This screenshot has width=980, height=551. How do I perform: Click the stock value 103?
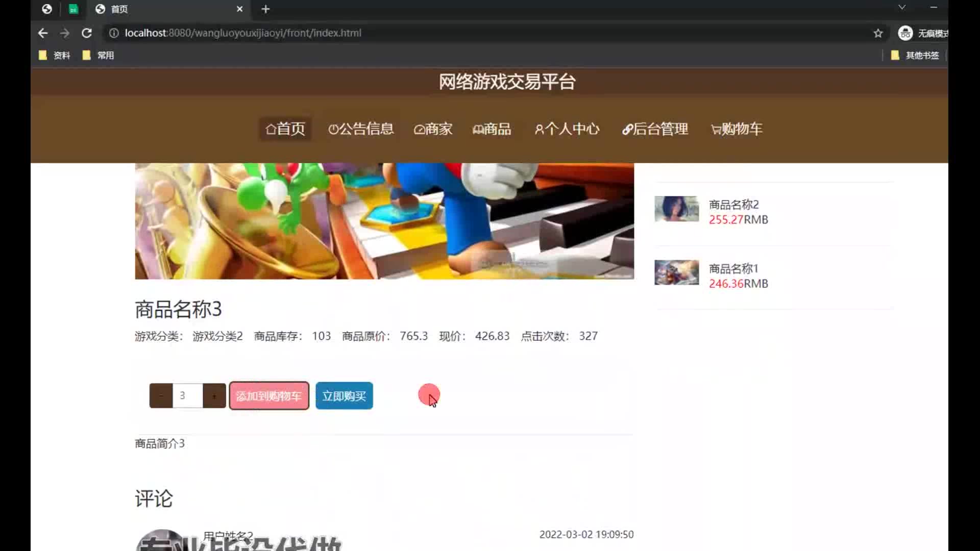(x=322, y=336)
